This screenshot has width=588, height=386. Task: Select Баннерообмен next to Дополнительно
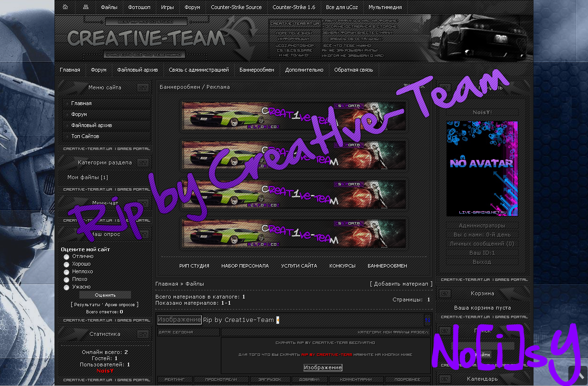[x=257, y=70]
